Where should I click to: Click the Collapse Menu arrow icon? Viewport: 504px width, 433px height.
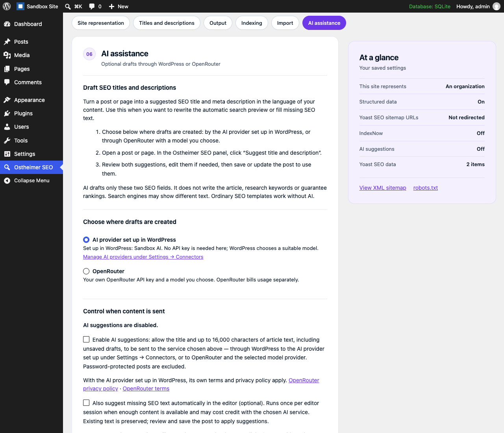tap(7, 181)
